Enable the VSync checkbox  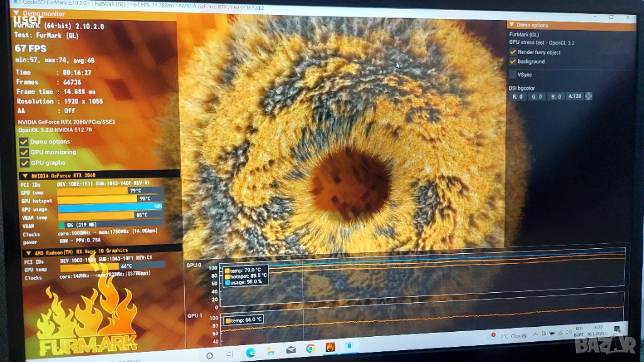tap(513, 75)
